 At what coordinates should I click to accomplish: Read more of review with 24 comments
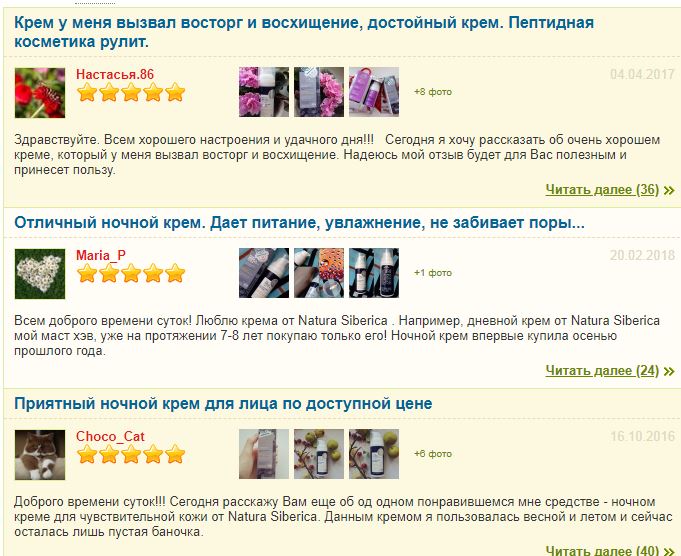point(602,371)
